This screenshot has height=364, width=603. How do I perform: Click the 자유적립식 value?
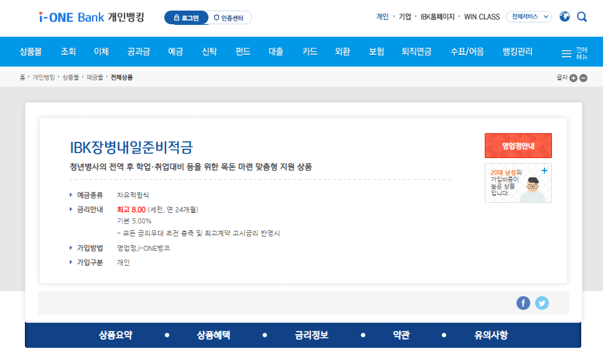pos(133,195)
